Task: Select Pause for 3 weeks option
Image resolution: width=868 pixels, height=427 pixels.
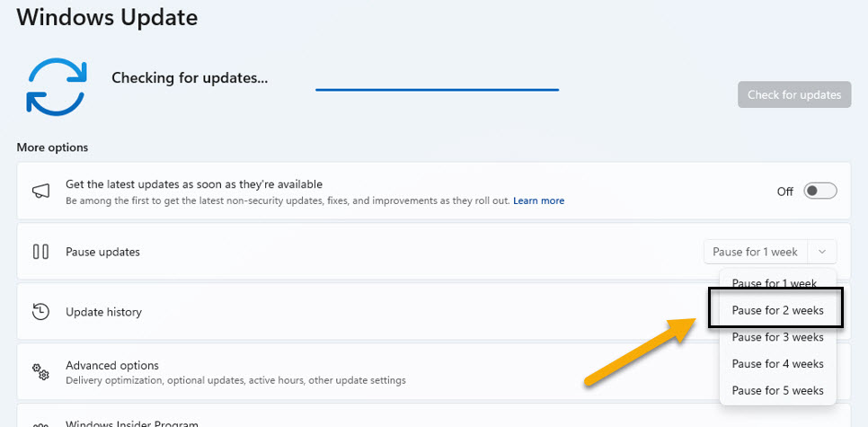Action: tap(777, 337)
